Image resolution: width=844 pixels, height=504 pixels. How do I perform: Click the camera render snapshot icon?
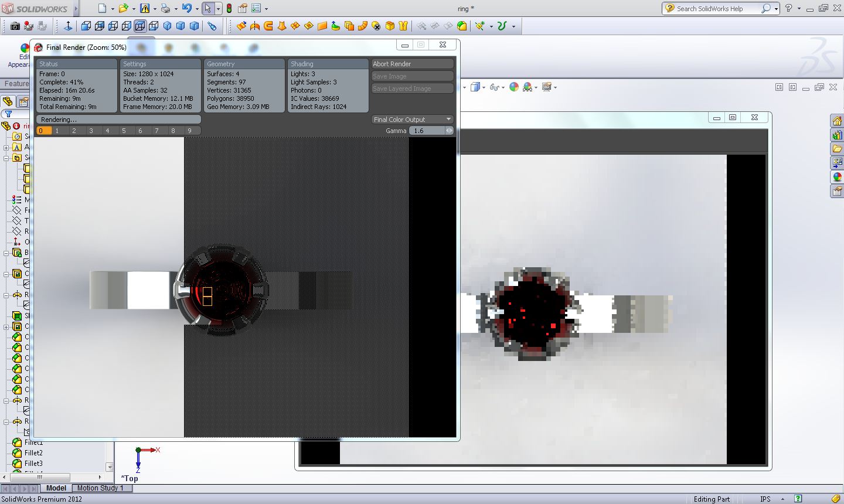pos(15,26)
